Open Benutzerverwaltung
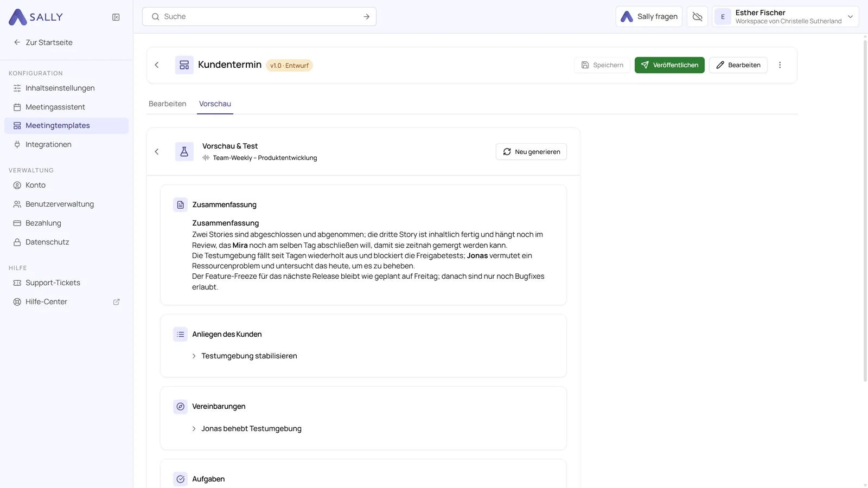This screenshot has height=488, width=868. tap(66, 204)
